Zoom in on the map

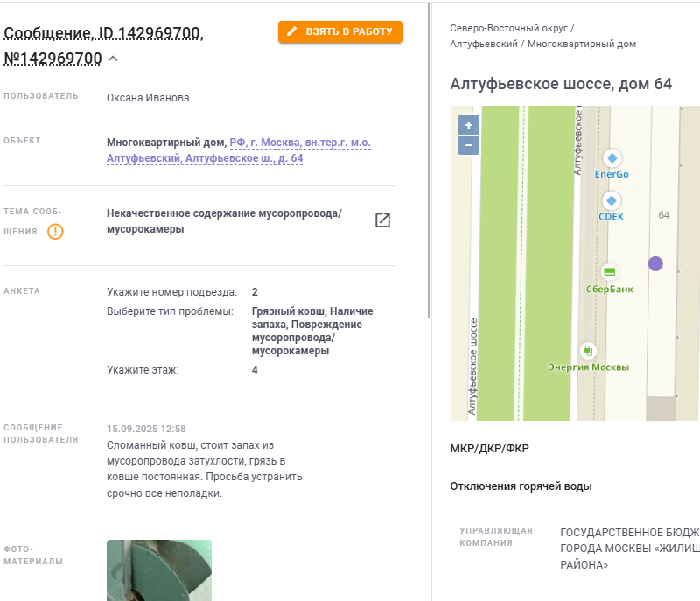coord(468,125)
